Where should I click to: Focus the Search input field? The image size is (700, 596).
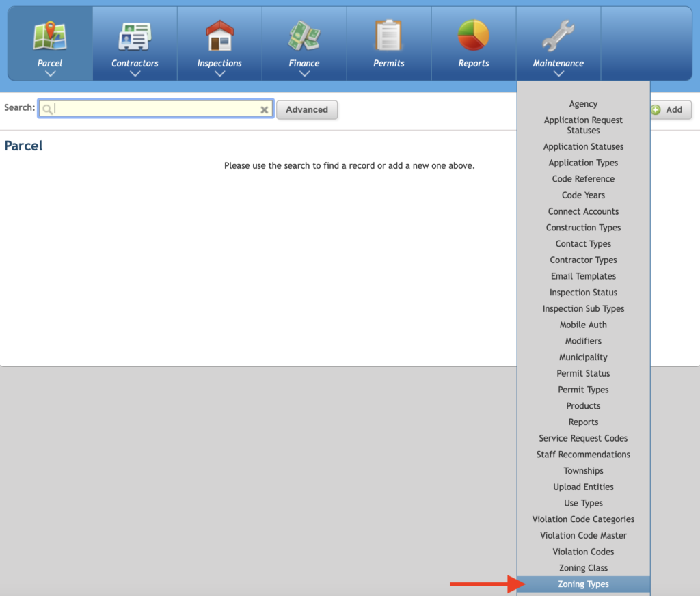pos(156,109)
